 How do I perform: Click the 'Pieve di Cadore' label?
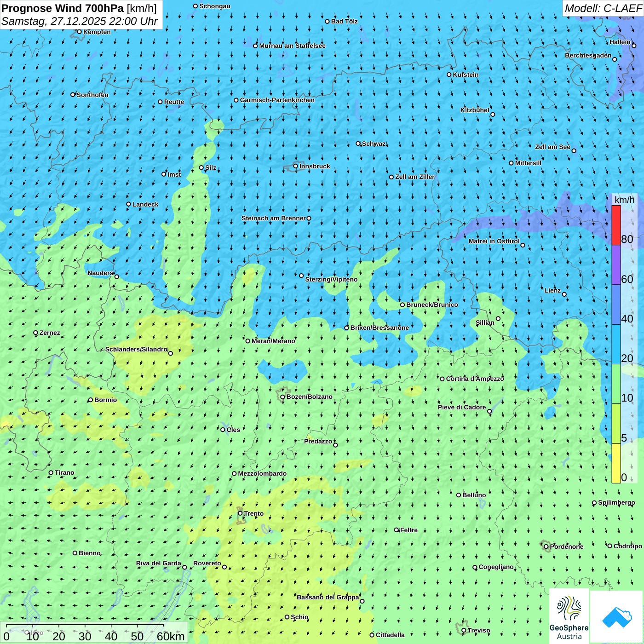point(462,407)
